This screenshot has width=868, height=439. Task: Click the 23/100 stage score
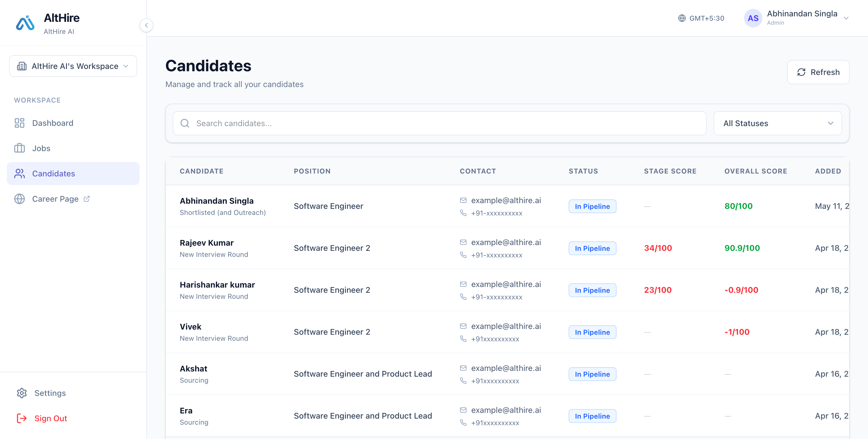[658, 290]
